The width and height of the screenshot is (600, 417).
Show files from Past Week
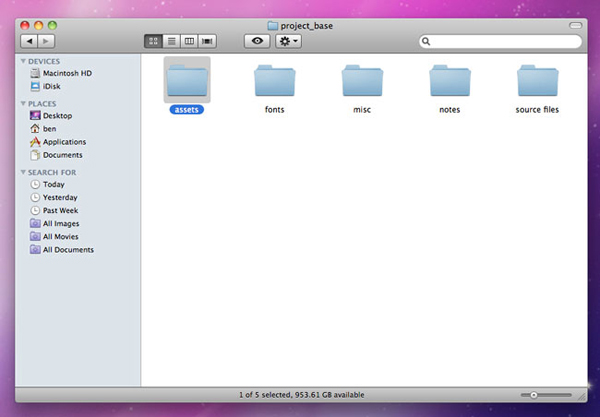(54, 210)
